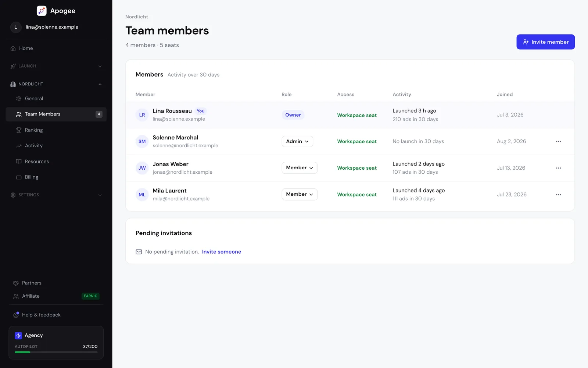Click the Invite someone link
588x368 pixels.
pos(222,252)
